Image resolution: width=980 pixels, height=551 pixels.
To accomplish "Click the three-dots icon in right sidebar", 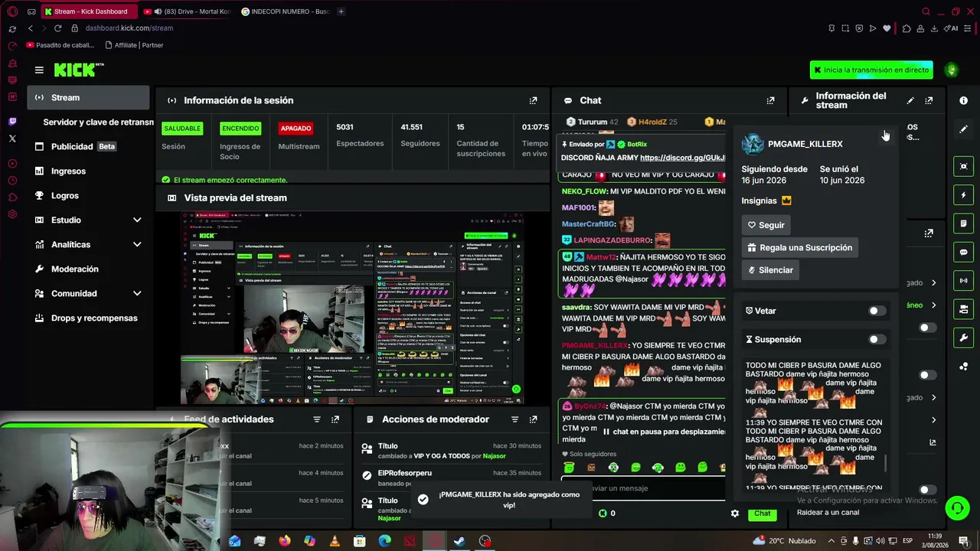I will coord(963,367).
